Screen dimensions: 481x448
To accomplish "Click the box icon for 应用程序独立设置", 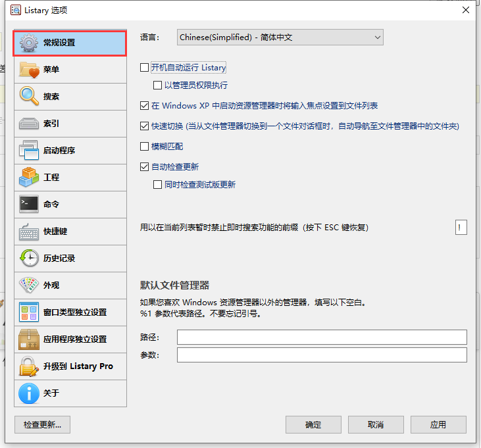I will 29,339.
